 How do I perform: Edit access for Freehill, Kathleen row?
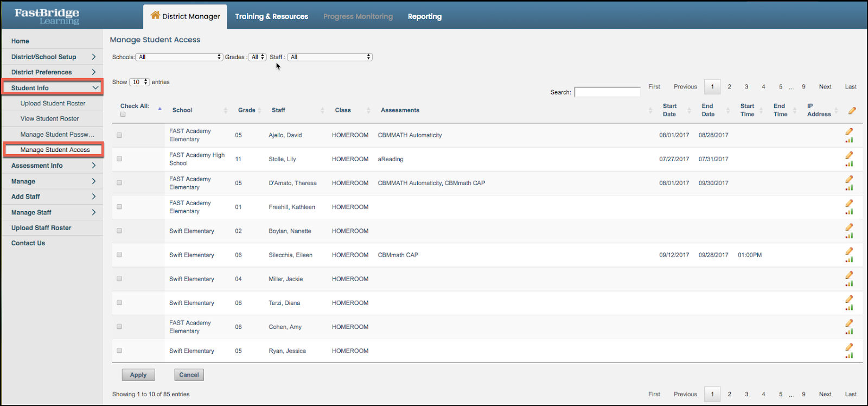click(849, 203)
